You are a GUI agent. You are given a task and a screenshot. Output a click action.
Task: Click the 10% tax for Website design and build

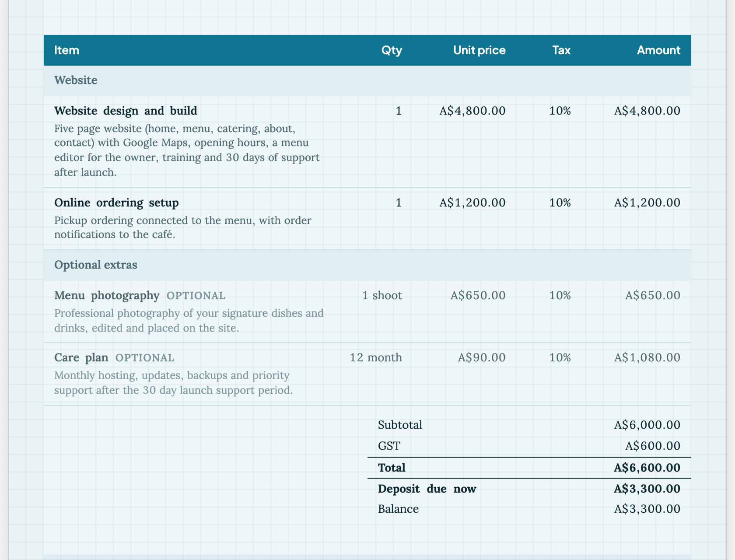[560, 111]
